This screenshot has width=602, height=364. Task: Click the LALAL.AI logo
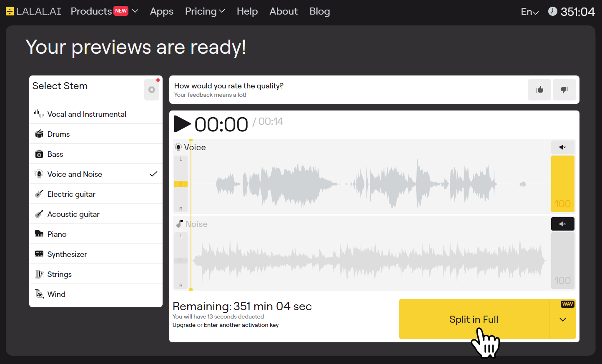pos(33,11)
